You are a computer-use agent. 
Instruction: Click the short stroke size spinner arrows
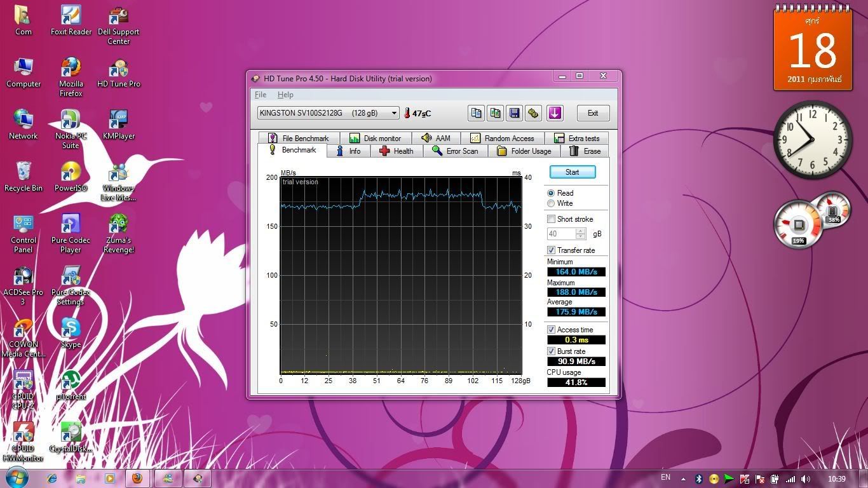[x=580, y=234]
